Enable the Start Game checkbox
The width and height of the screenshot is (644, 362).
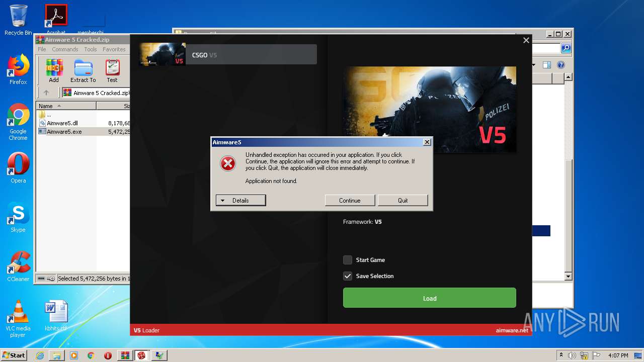point(348,260)
